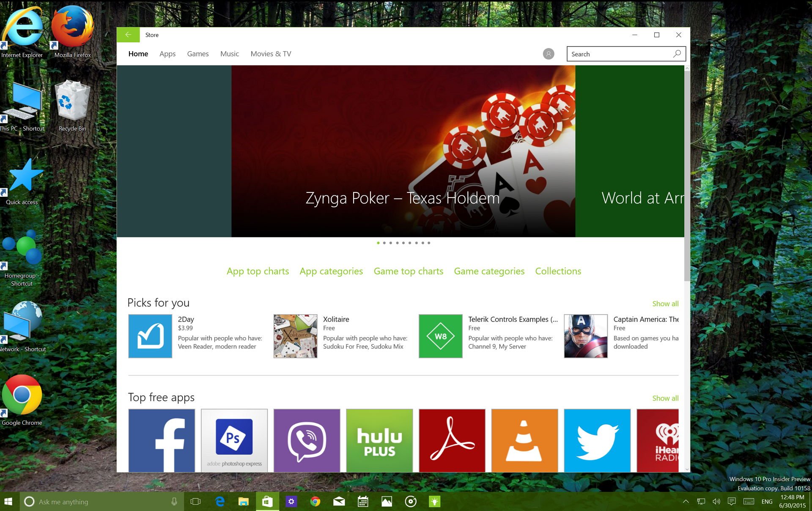Open Mozilla Firefox desktop shortcut
This screenshot has height=511, width=812.
(72, 32)
